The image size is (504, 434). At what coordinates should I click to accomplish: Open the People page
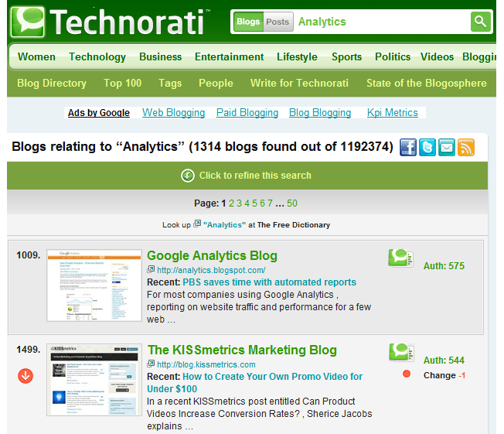click(x=216, y=84)
